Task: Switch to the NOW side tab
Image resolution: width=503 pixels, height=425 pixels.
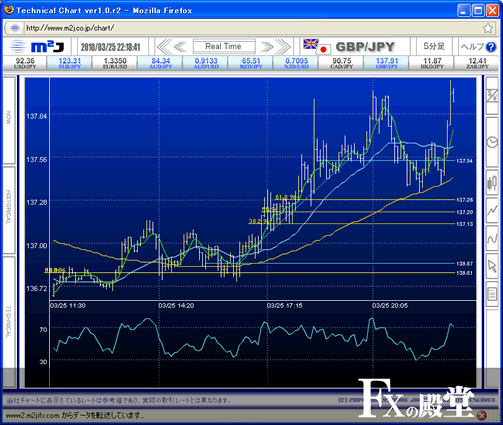Action: tap(9, 120)
